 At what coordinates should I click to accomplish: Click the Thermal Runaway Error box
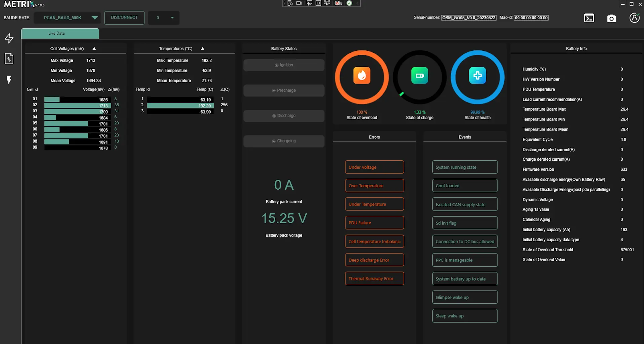tap(374, 279)
